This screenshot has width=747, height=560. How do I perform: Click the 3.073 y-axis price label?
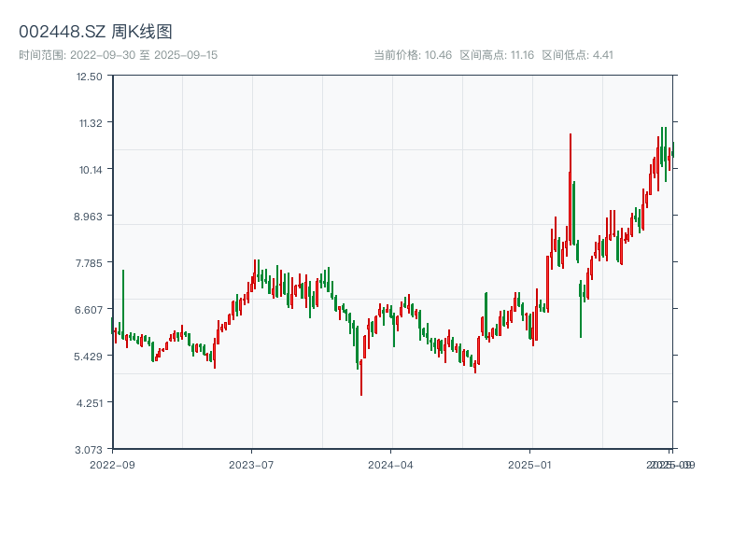tap(90, 449)
